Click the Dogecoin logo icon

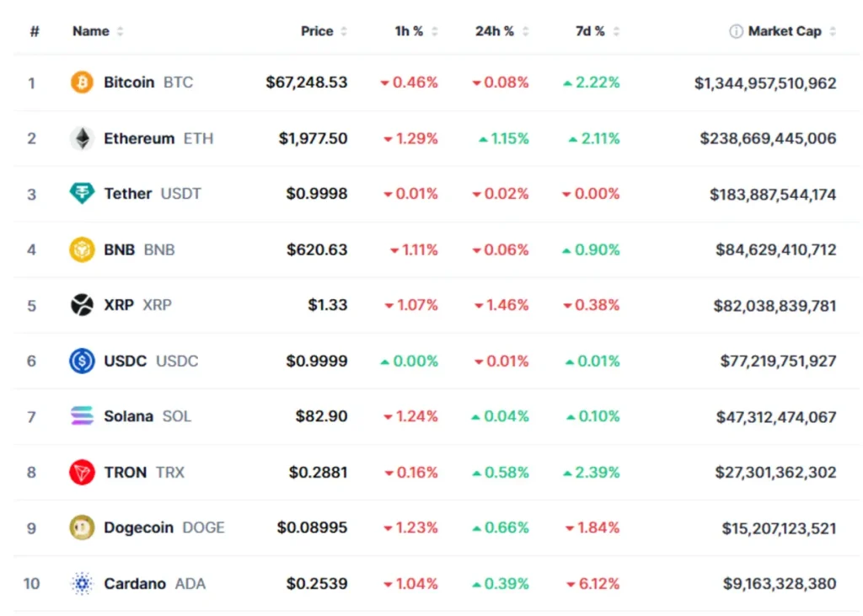82,528
